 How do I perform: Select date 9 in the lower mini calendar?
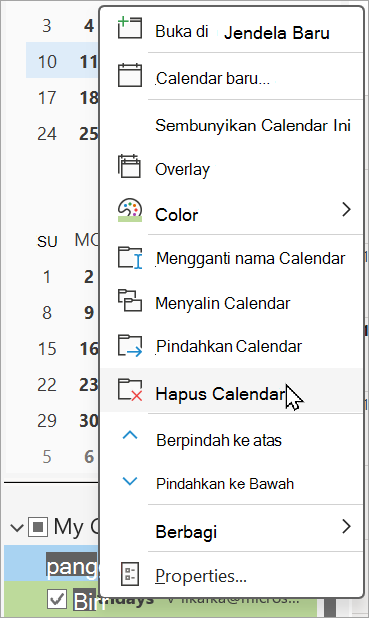point(89,313)
